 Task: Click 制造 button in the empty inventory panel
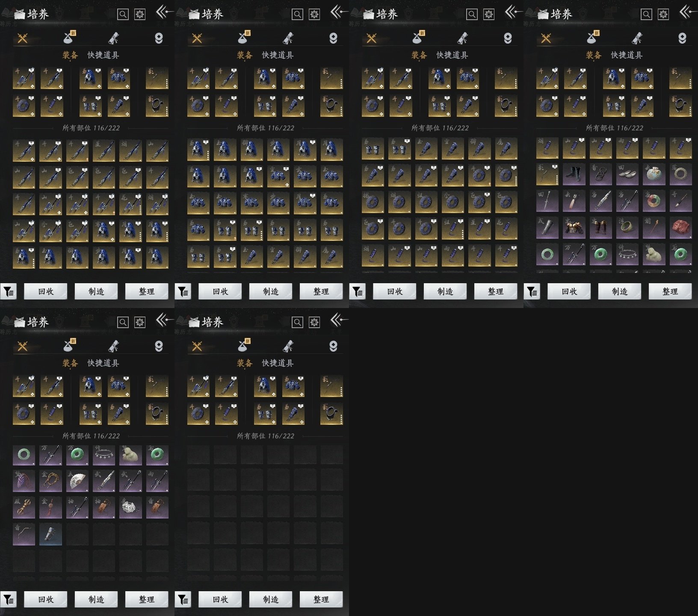coord(271,600)
